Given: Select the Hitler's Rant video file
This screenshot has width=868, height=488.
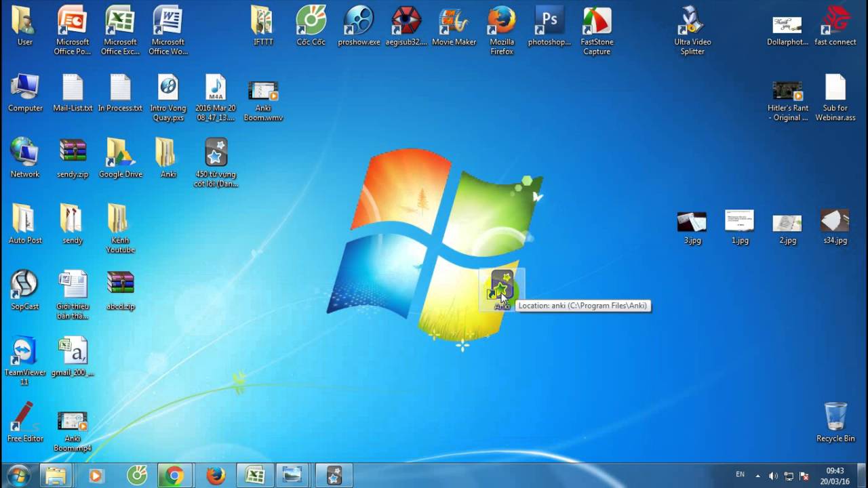Looking at the screenshot, I should click(787, 100).
